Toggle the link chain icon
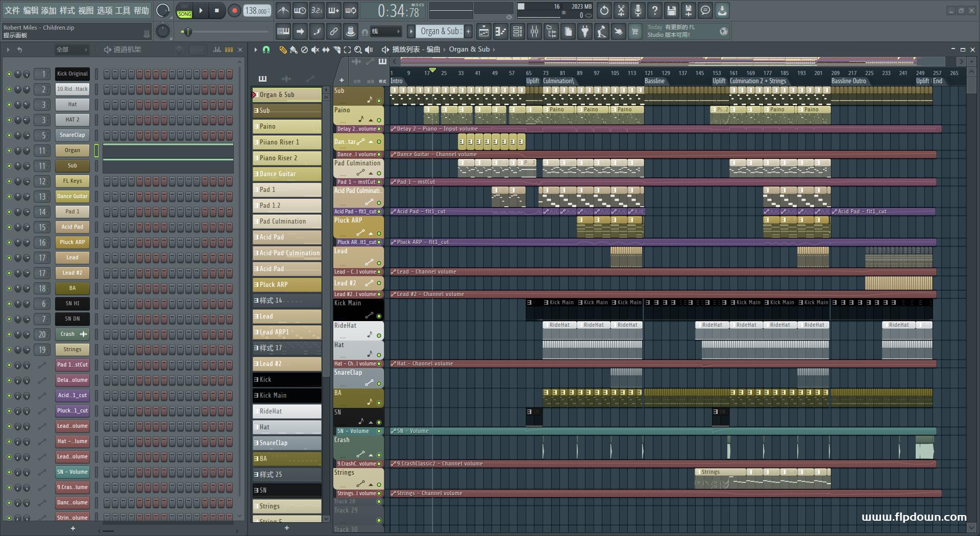980x536 pixels. coord(333,32)
